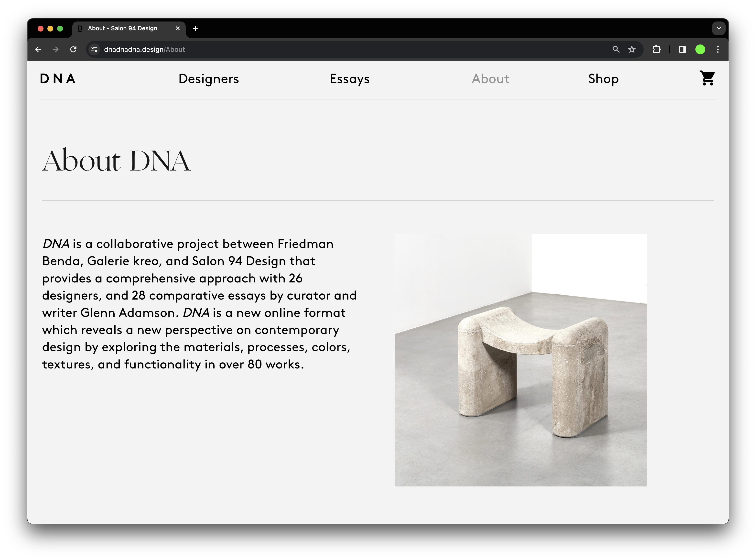Open the Chrome three-dot menu
Screen dimensions: 756x560
718,50
